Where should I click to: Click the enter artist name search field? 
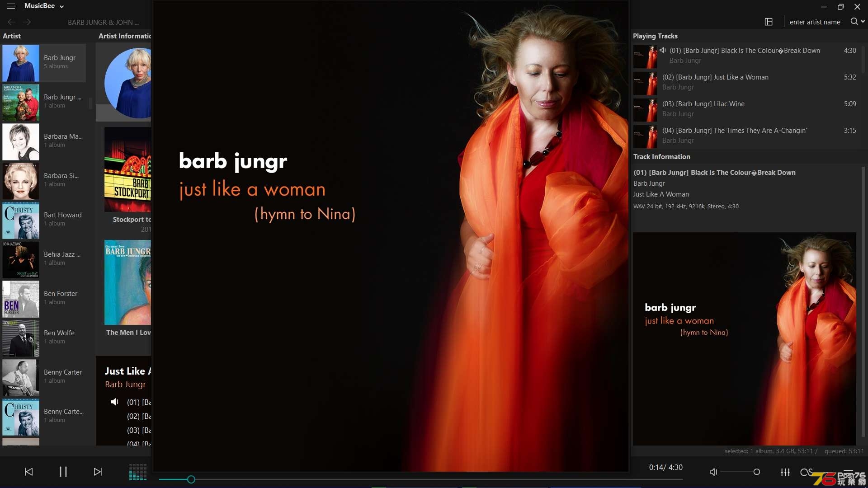pyautogui.click(x=815, y=22)
